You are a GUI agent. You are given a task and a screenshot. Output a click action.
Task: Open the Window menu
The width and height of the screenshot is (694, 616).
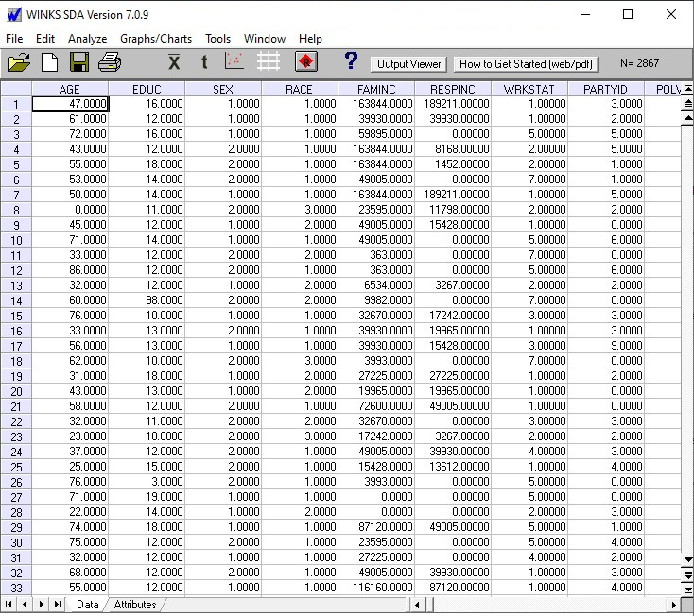(265, 39)
